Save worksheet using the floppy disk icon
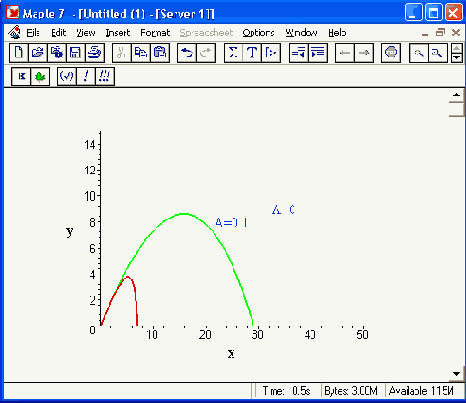466x403 pixels. click(75, 53)
